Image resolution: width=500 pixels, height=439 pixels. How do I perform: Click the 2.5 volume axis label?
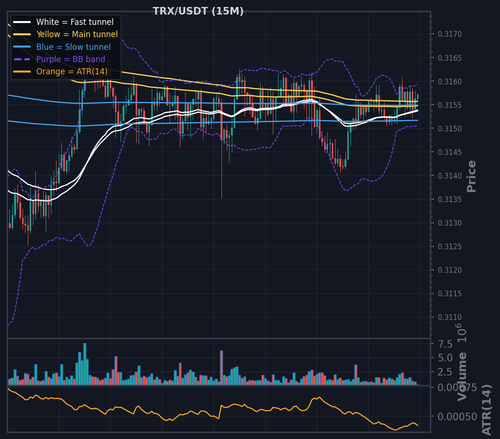pyautogui.click(x=445, y=372)
